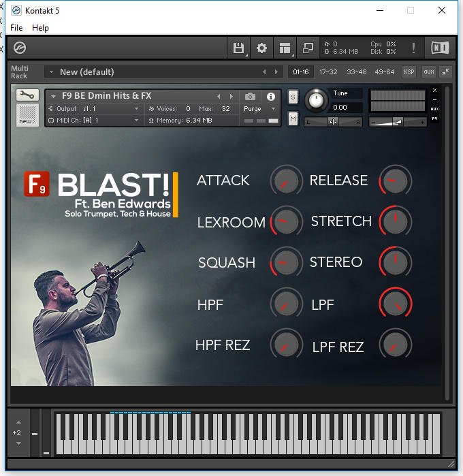Click the Tune value 0.00 field
The width and height of the screenshot is (463, 476).
coord(346,108)
